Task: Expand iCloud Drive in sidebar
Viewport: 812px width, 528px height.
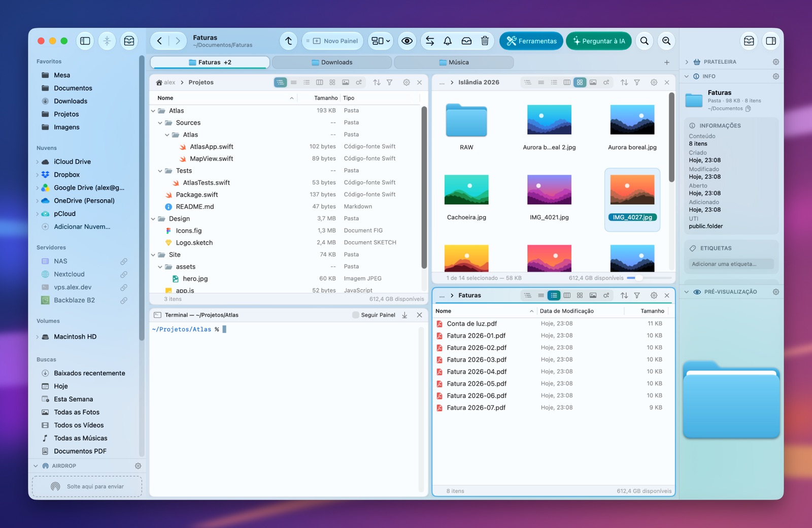Action: 38,162
